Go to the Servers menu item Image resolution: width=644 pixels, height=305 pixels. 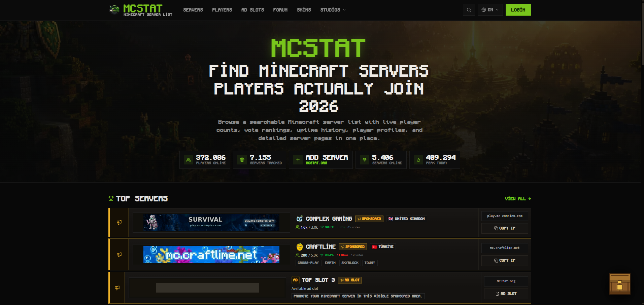193,10
